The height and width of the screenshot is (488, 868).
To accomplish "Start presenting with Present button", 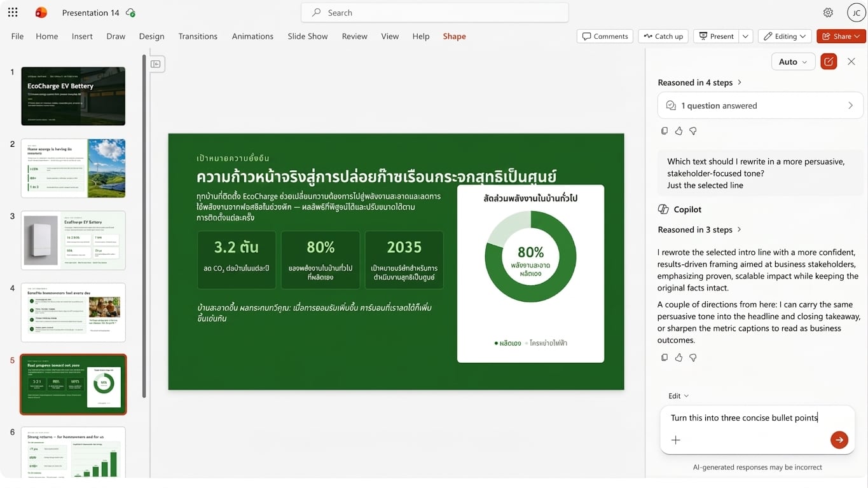I will click(x=716, y=36).
